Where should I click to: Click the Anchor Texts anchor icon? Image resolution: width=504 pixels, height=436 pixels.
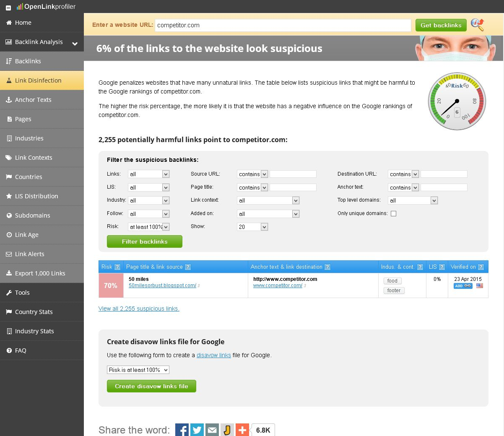coord(9,100)
